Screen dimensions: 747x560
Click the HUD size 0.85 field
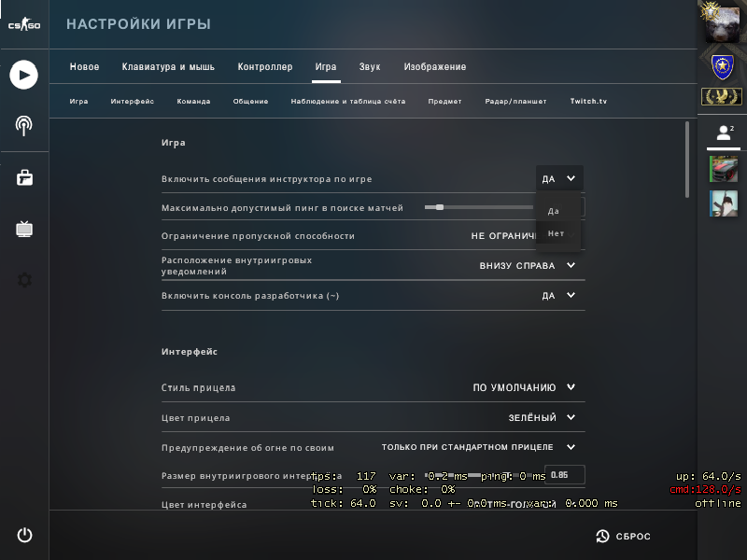565,475
